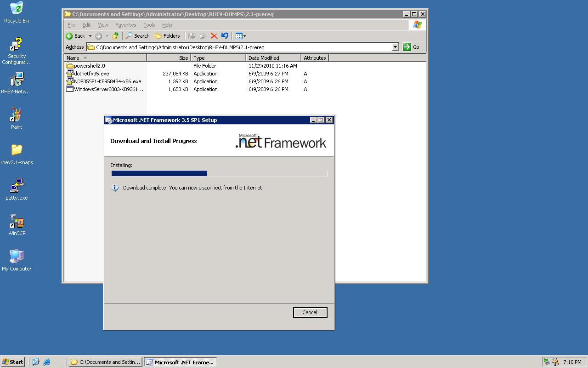The image size is (588, 368).
Task: Expand the address bar dropdown arrow
Action: [x=395, y=47]
